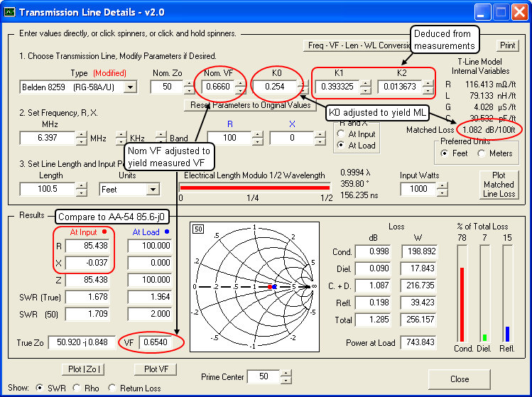532x397 pixels.
Task: Select the Meters preferred units option
Action: (482, 153)
